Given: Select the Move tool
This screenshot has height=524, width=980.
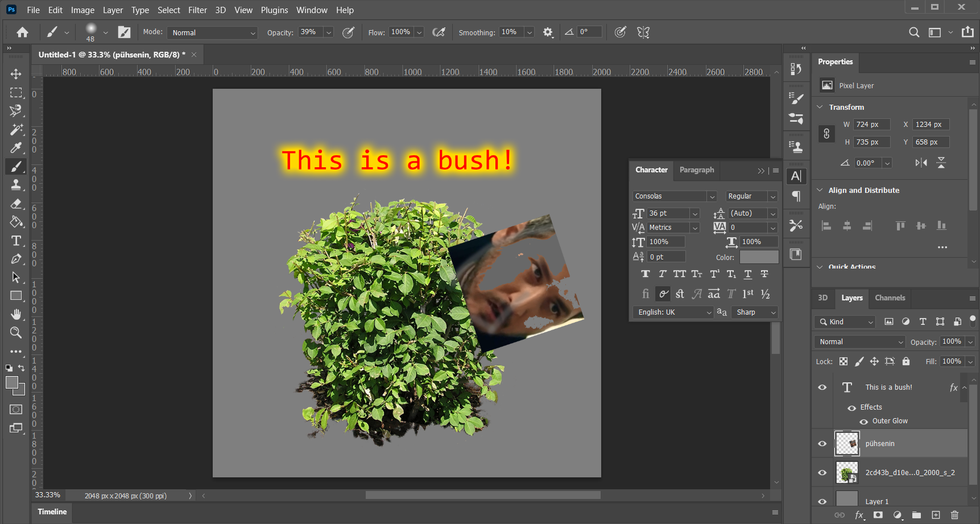Looking at the screenshot, I should pos(16,74).
